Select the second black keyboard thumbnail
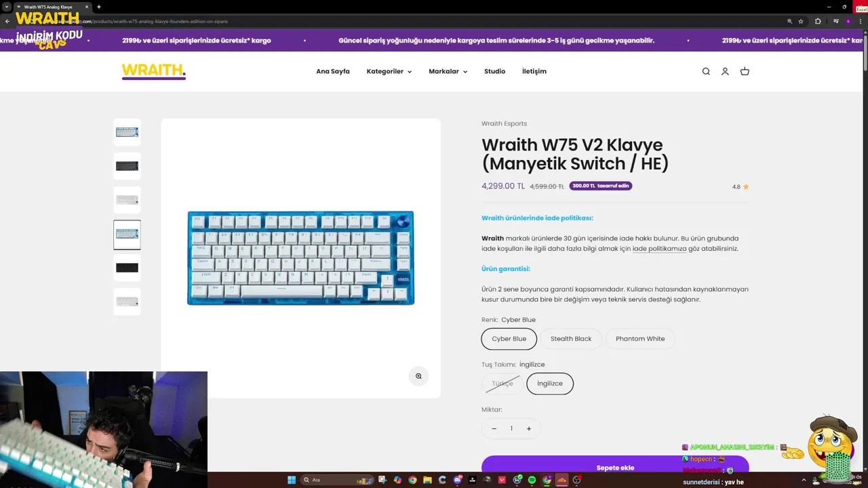 127,166
